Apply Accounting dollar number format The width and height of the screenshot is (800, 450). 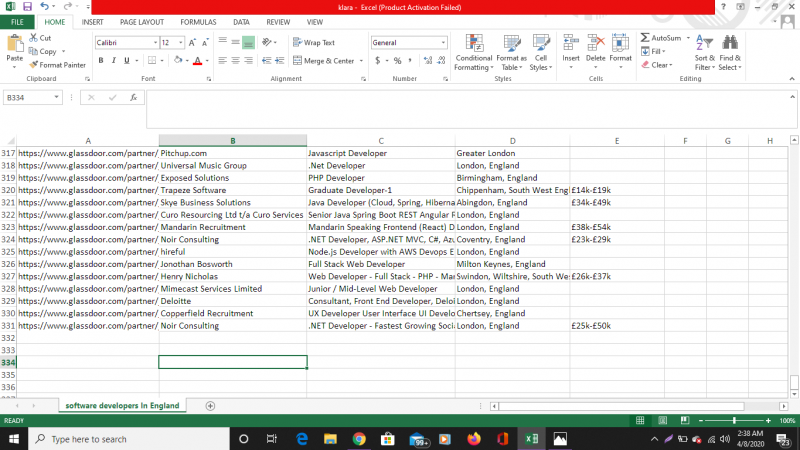[x=378, y=60]
